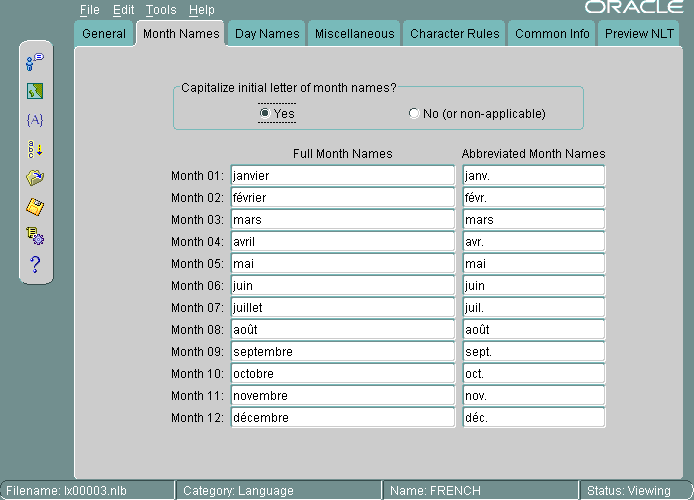Click the Month 08 abbreviated name field
Viewport: 694px width, 500px height.
pyautogui.click(x=533, y=330)
